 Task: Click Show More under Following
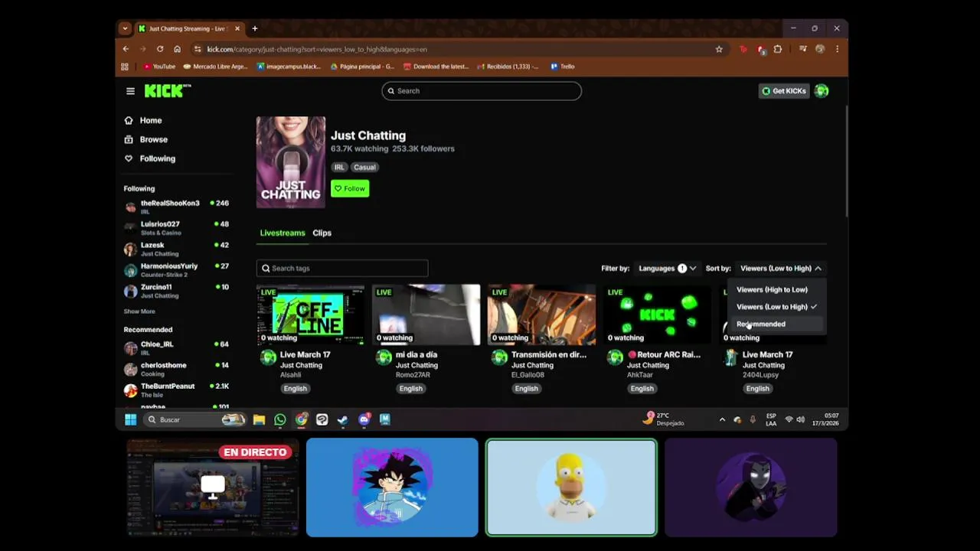point(139,311)
